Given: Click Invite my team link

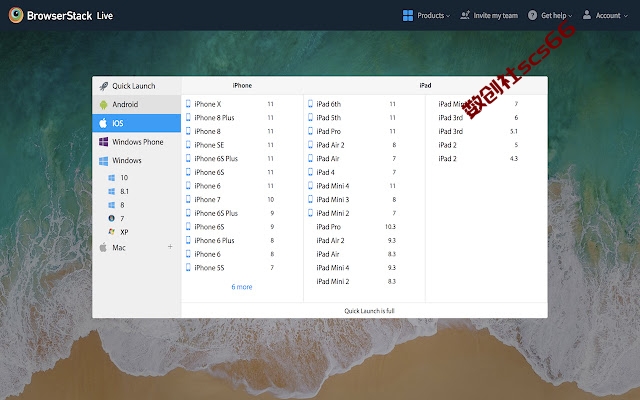Looking at the screenshot, I should click(496, 16).
